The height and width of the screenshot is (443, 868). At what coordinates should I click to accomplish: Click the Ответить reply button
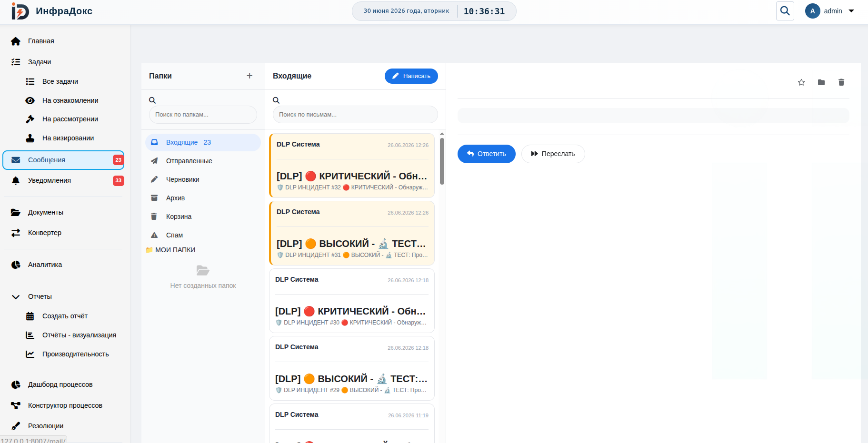[486, 154]
